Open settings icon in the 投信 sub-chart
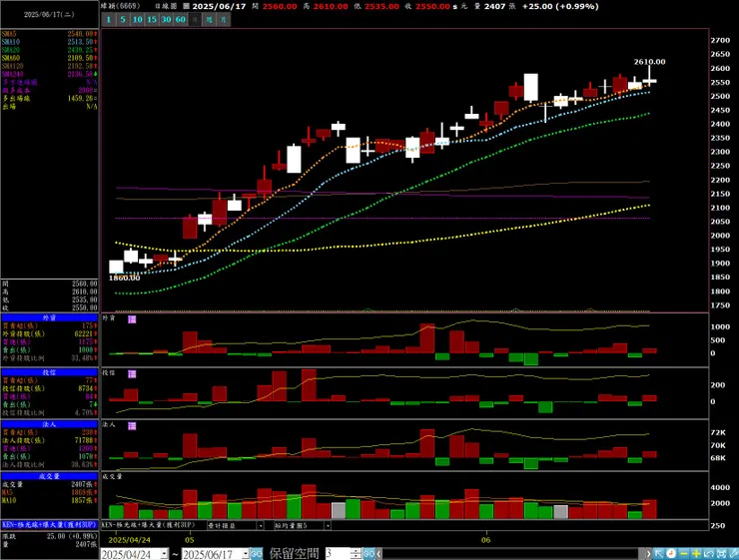The height and width of the screenshot is (560, 739). click(132, 374)
